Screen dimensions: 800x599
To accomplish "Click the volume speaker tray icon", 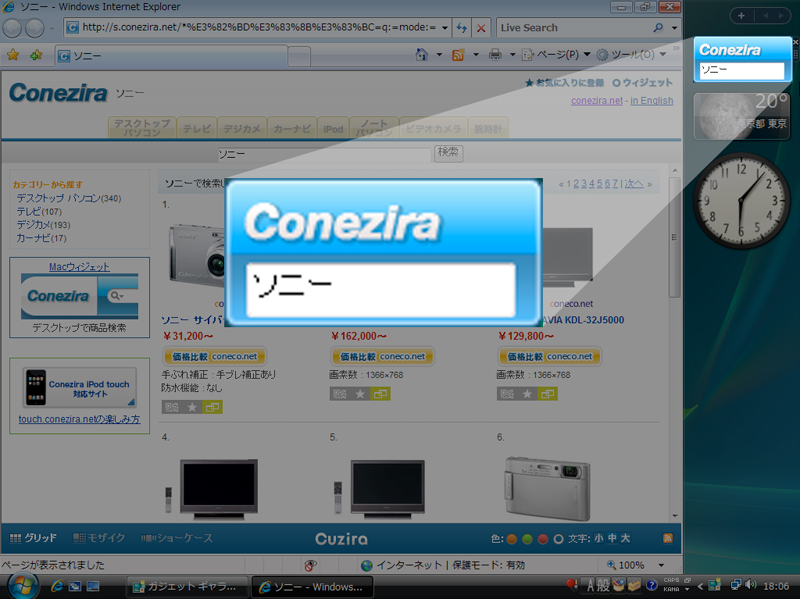I will click(x=750, y=585).
